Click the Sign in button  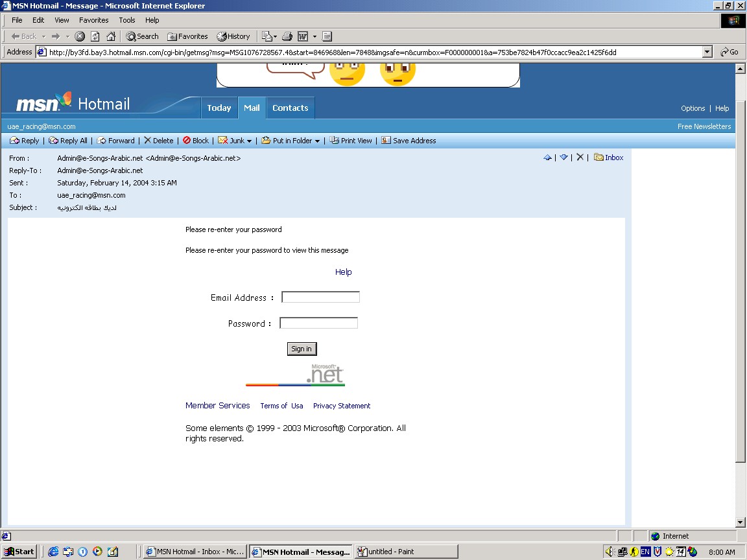[302, 349]
